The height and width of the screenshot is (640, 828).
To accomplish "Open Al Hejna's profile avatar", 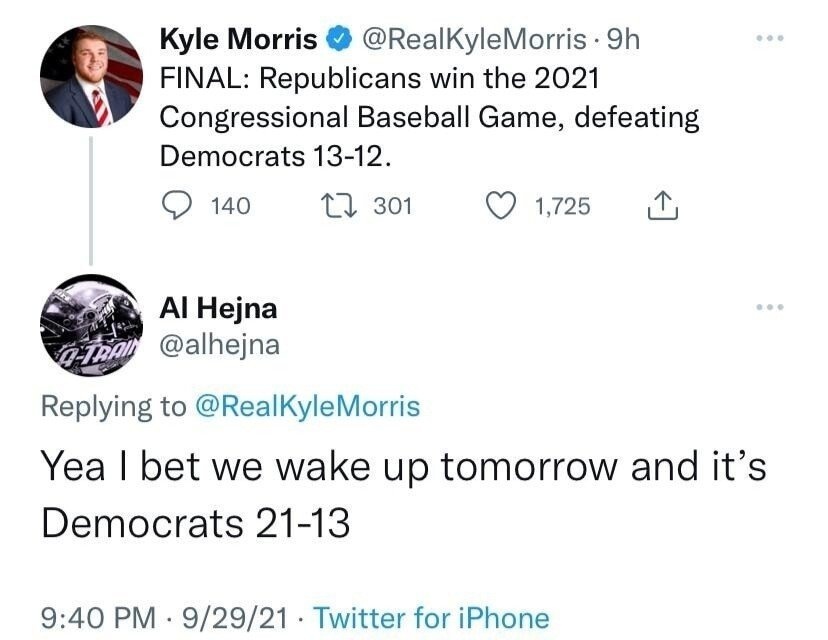I will [91, 324].
